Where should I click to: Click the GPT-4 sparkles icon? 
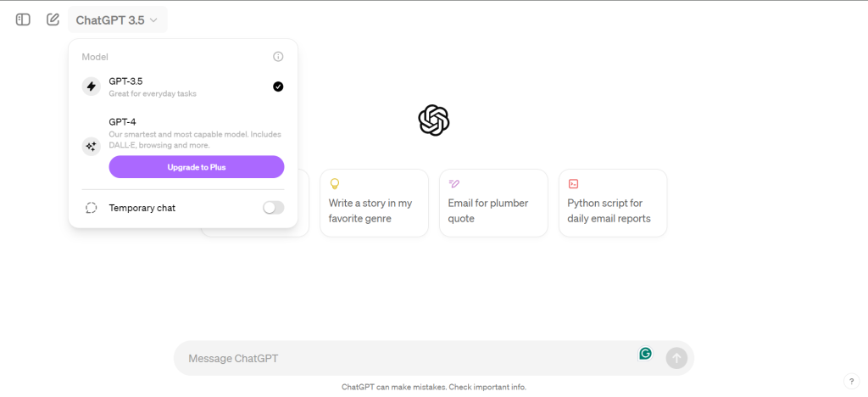pyautogui.click(x=92, y=147)
